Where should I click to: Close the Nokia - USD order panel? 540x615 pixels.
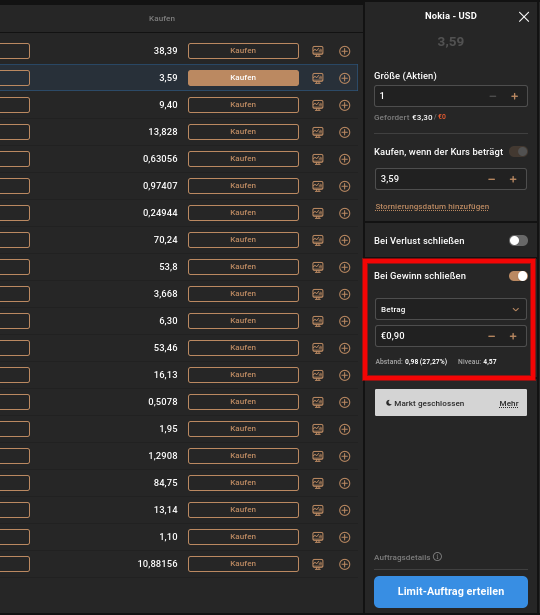[524, 17]
